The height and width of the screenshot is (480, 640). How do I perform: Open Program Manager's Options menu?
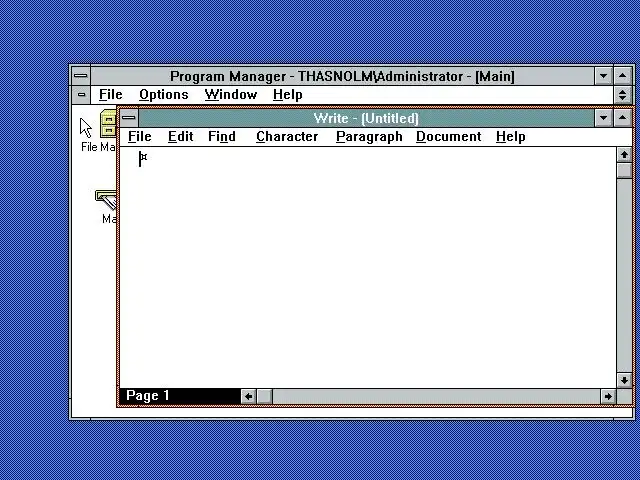[x=164, y=95]
